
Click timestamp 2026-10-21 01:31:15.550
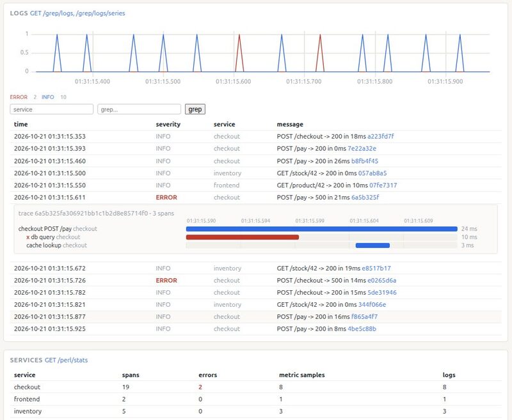tap(50, 185)
